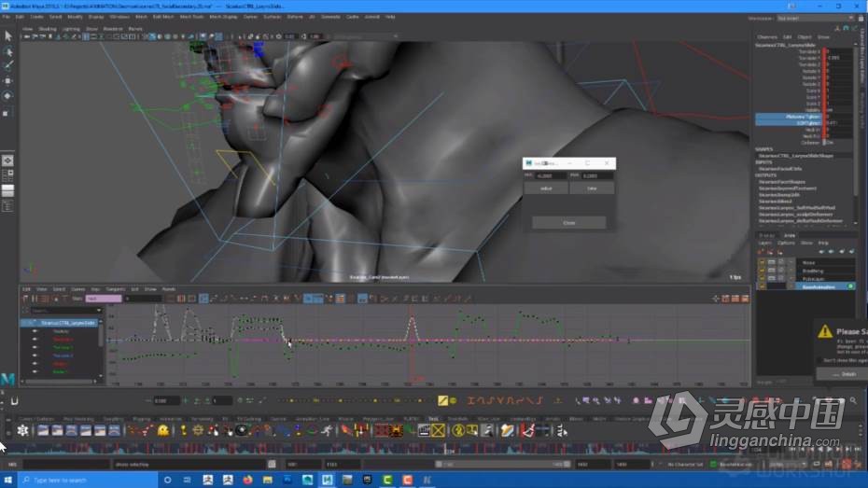This screenshot has width=868, height=488.
Task: Click the lightbulb shelf icon
Action: tap(183, 430)
